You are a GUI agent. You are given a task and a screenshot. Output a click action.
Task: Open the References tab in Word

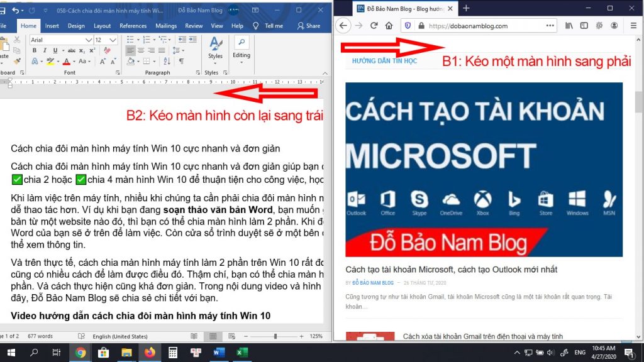click(133, 25)
